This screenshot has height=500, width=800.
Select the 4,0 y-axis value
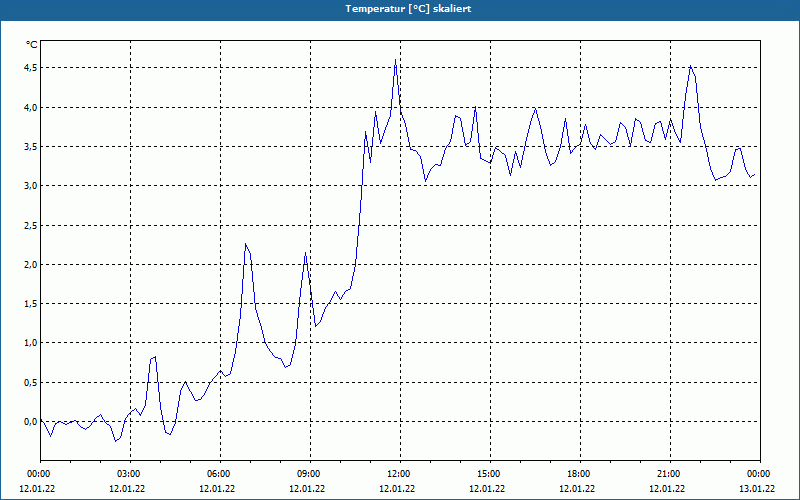31,108
